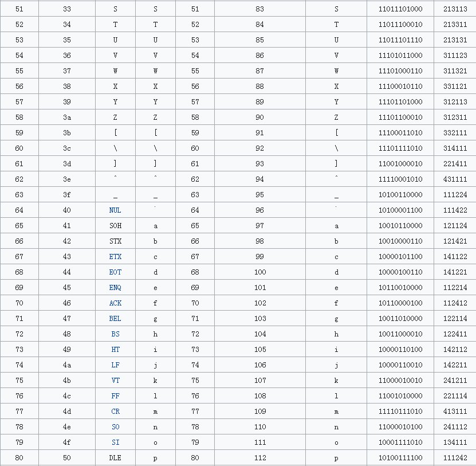
Task: Select the STX cell in row 66
Action: pos(115,241)
